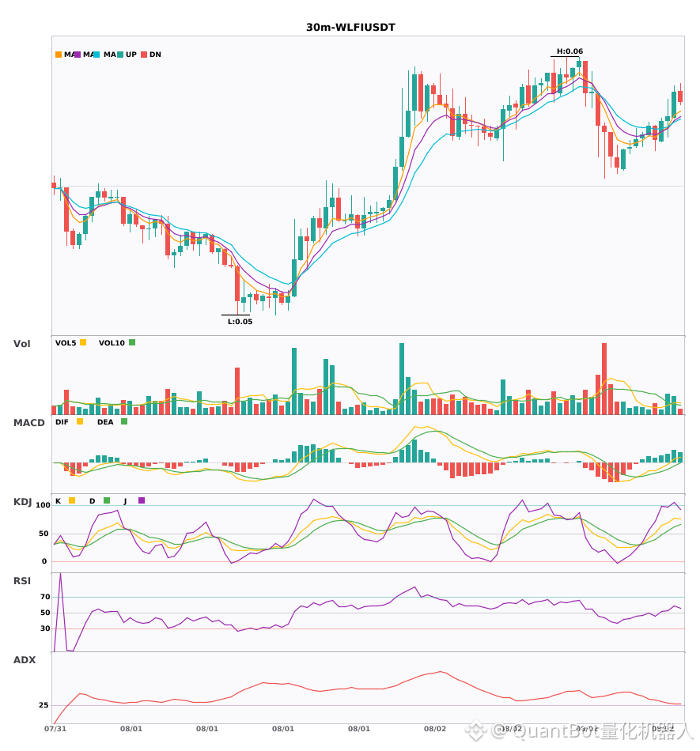
Task: Click the KDJ panel label
Action: 22,502
